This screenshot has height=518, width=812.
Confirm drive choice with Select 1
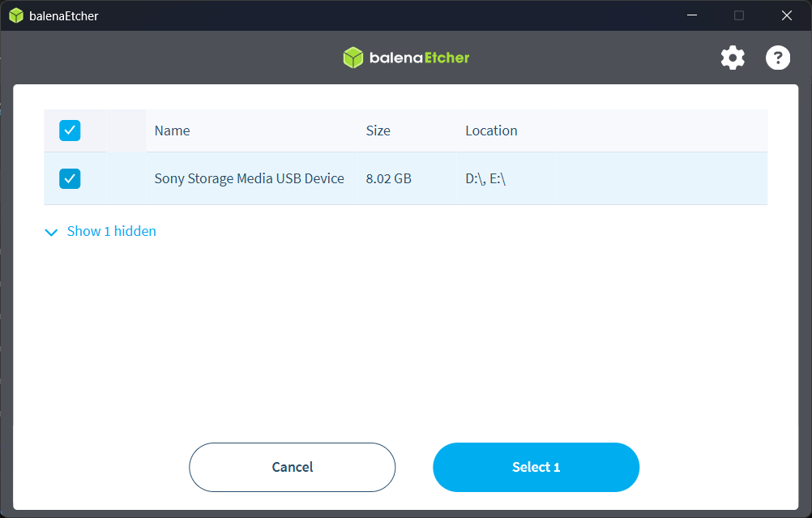(536, 467)
